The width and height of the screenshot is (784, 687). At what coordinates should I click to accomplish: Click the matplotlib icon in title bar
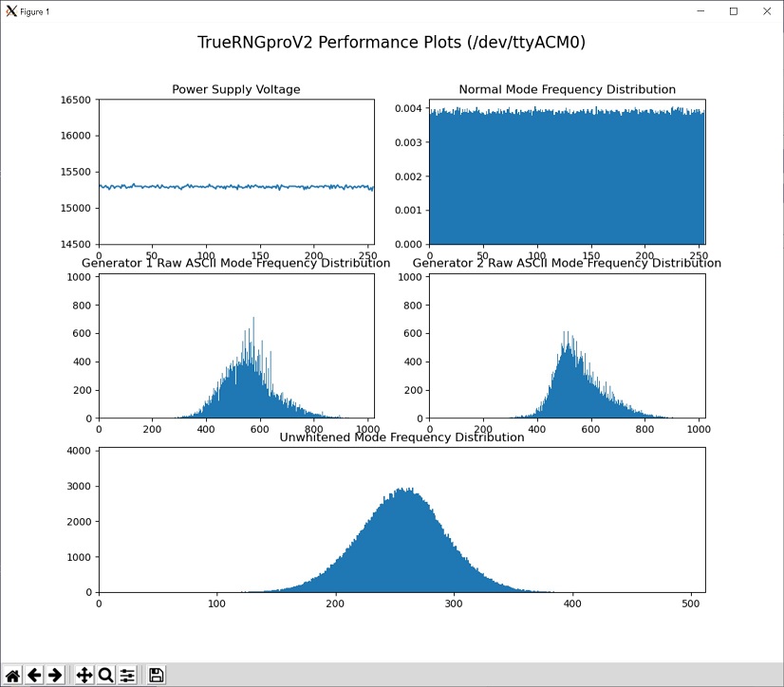pos(9,10)
